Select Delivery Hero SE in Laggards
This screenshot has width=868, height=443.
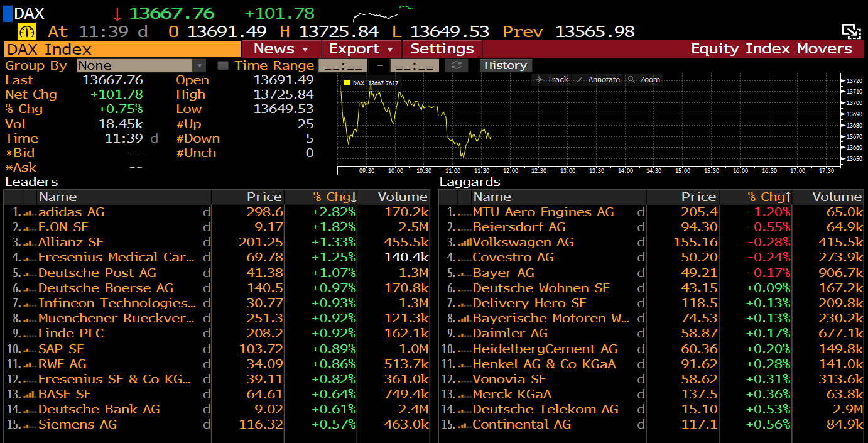(529, 304)
